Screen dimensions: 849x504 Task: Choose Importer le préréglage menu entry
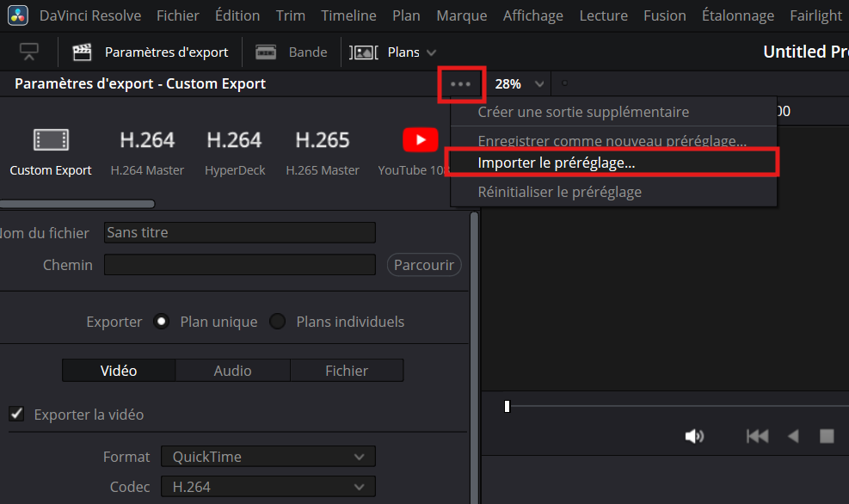coord(557,163)
